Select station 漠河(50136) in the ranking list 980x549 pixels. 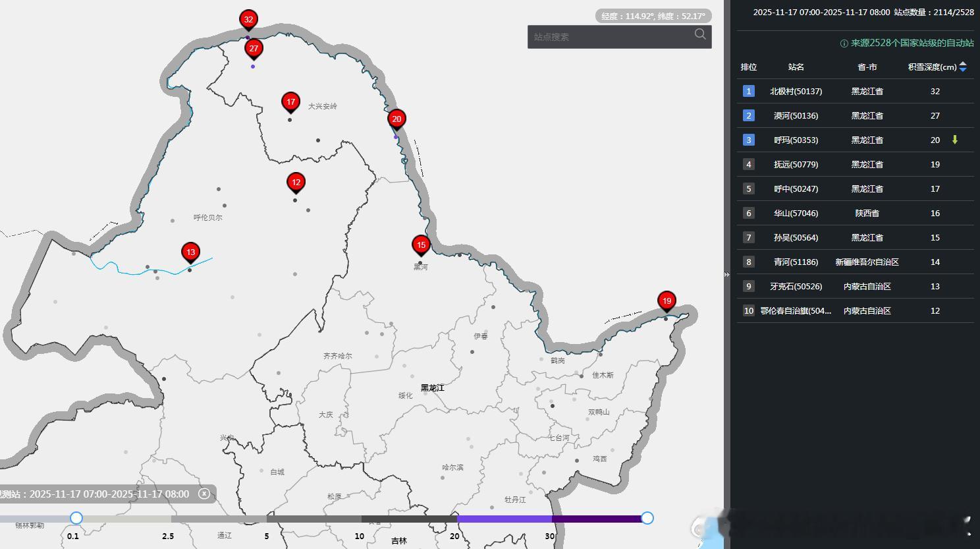tap(796, 116)
